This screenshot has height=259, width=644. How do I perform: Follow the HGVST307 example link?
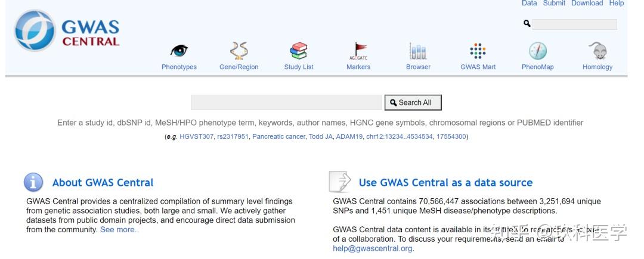pyautogui.click(x=196, y=137)
